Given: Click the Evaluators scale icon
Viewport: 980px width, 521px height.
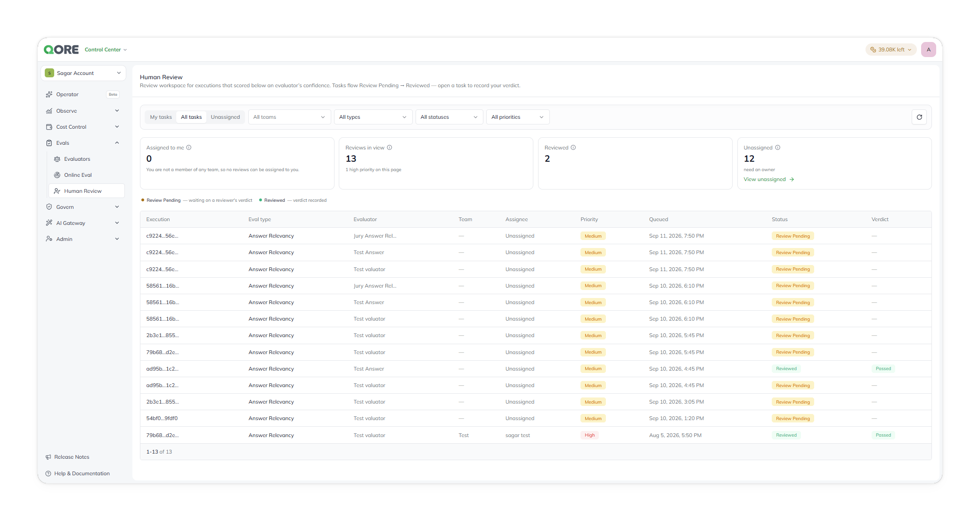Looking at the screenshot, I should [57, 159].
